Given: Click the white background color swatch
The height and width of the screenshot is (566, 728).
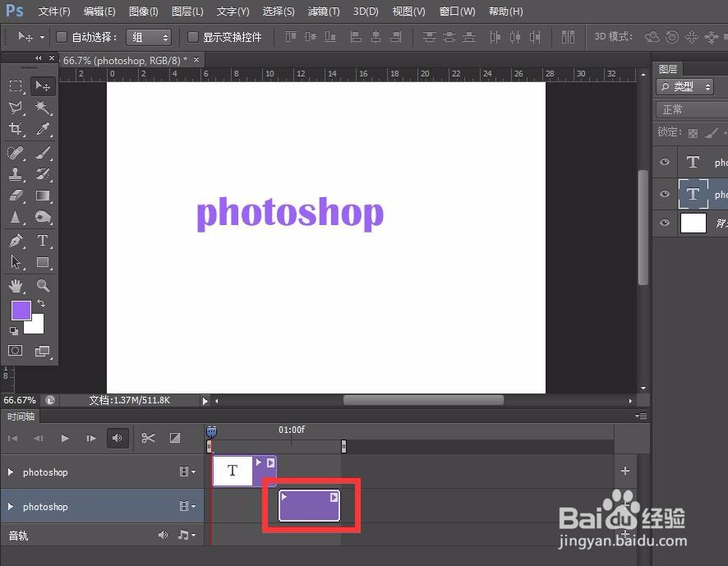Looking at the screenshot, I should (37, 325).
